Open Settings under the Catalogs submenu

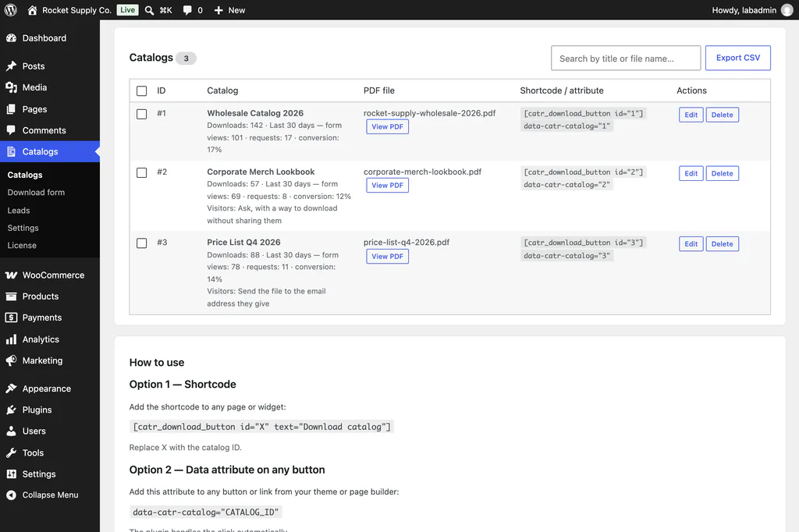pyautogui.click(x=23, y=228)
